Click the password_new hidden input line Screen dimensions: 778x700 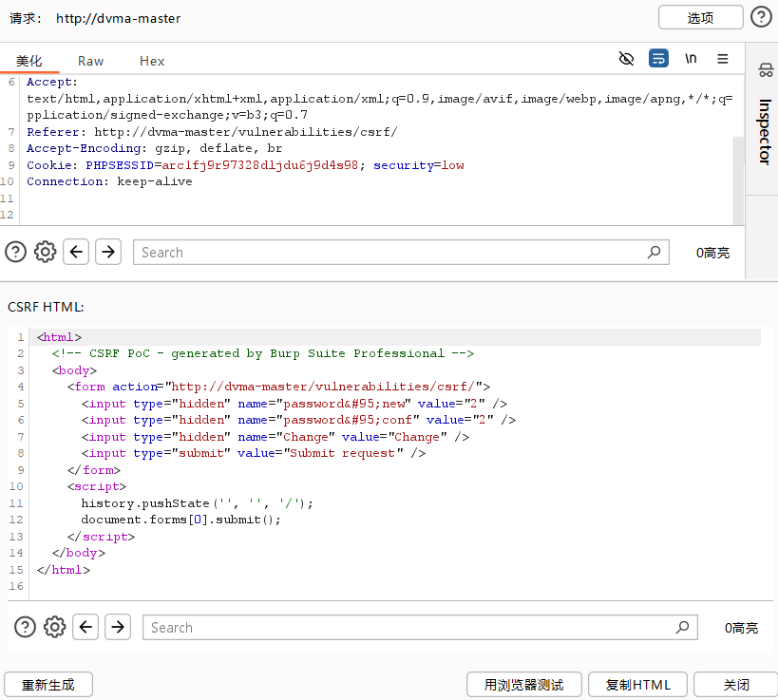(294, 404)
